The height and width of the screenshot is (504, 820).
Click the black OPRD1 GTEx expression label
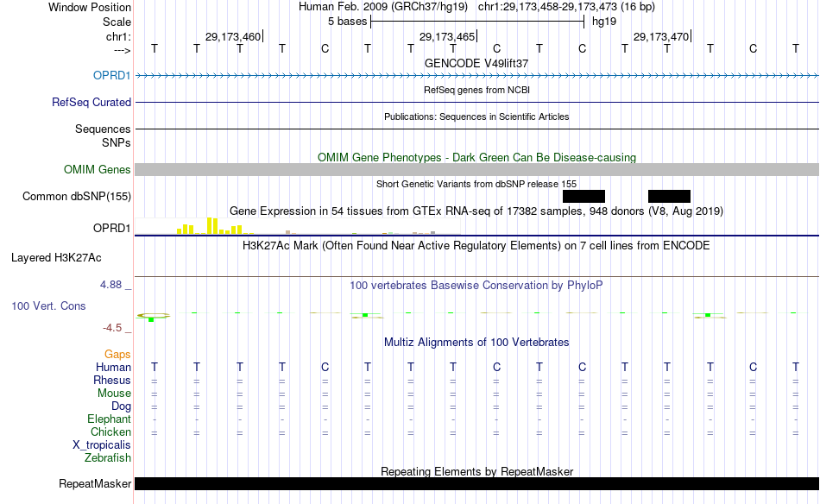pos(112,228)
